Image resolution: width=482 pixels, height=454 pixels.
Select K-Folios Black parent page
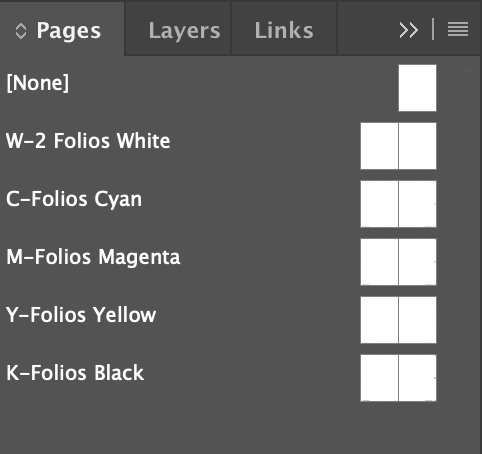pos(75,373)
